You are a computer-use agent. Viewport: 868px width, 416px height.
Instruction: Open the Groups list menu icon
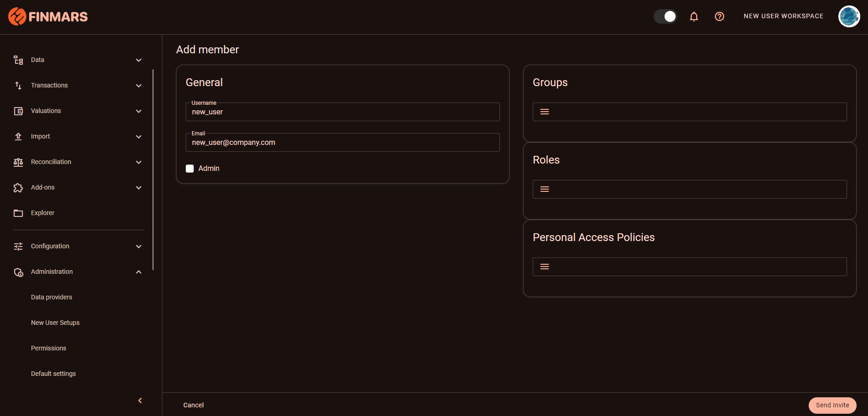545,112
